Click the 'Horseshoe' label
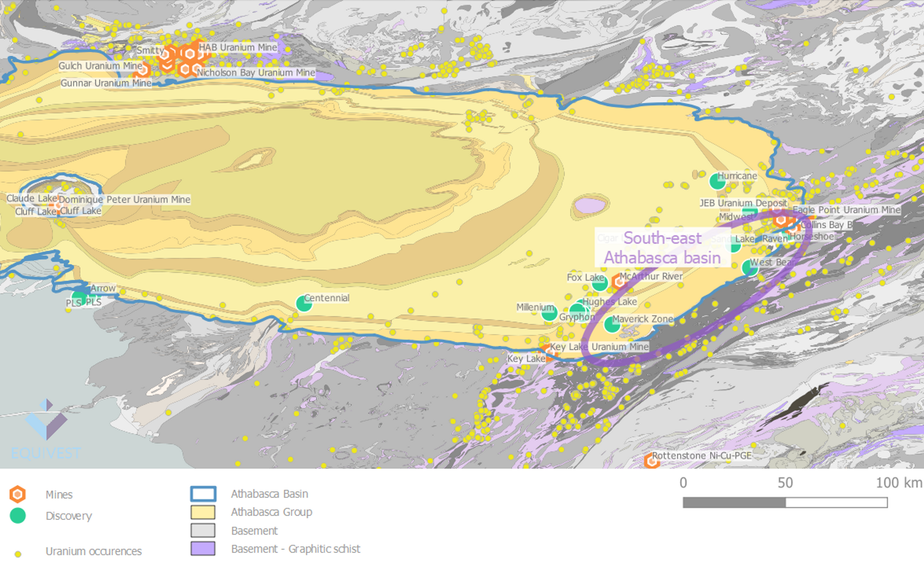This screenshot has height=566, width=924. point(812,236)
